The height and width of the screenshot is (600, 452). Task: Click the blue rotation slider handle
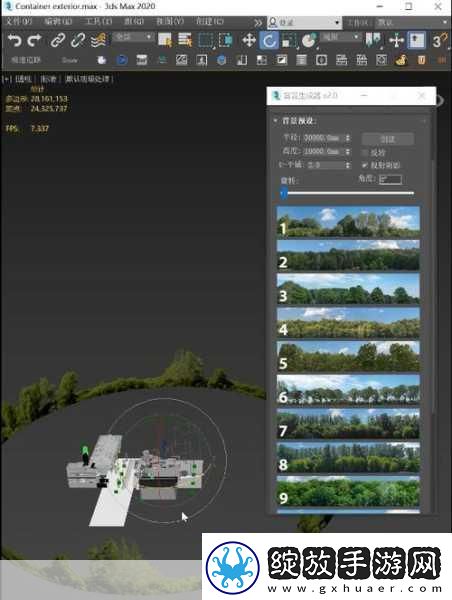pos(284,193)
